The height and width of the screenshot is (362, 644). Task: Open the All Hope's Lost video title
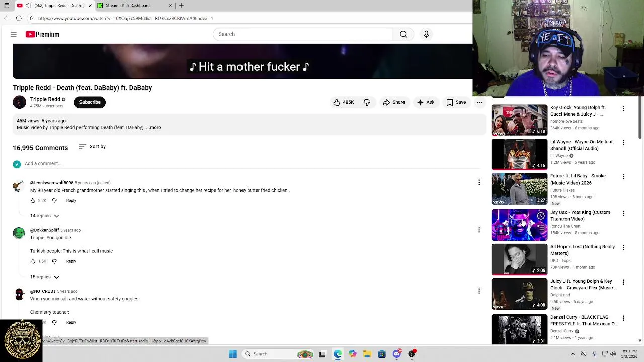pyautogui.click(x=583, y=250)
